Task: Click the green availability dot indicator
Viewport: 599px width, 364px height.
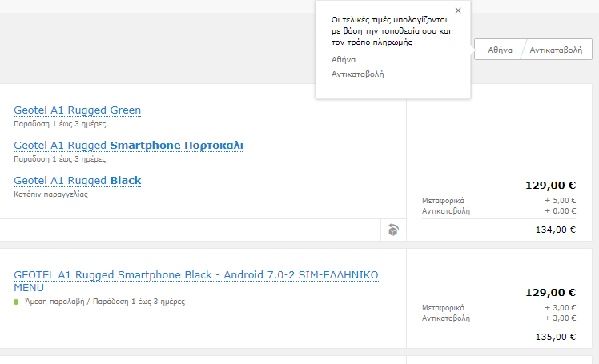Action: coord(16,302)
